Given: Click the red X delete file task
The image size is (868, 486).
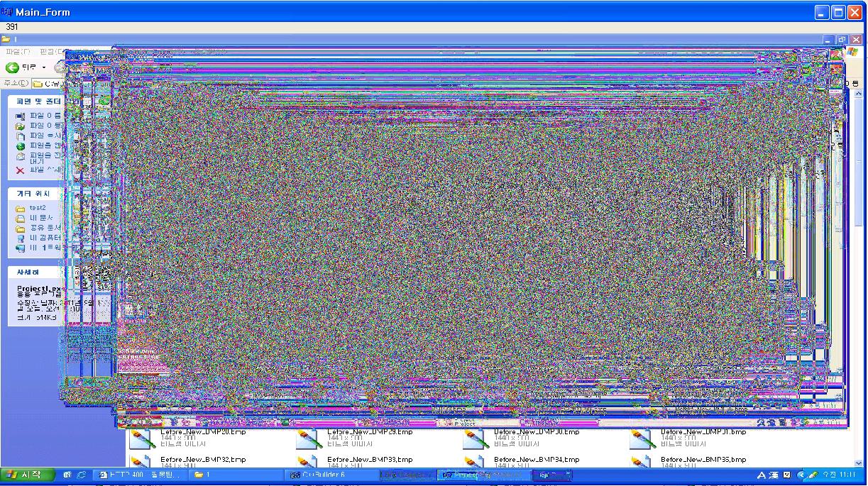Looking at the screenshot, I should coord(21,170).
